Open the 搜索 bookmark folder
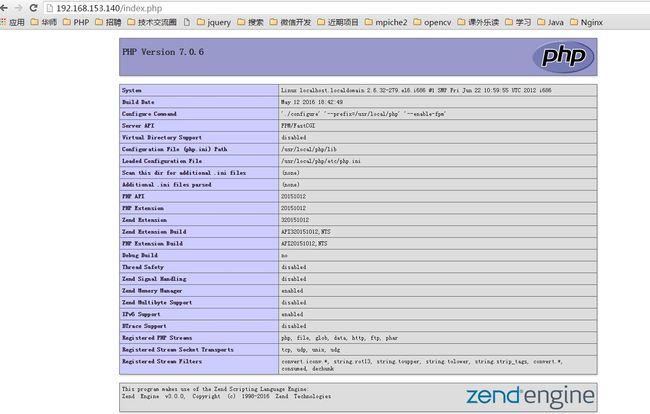The height and width of the screenshot is (414, 650). pos(250,22)
